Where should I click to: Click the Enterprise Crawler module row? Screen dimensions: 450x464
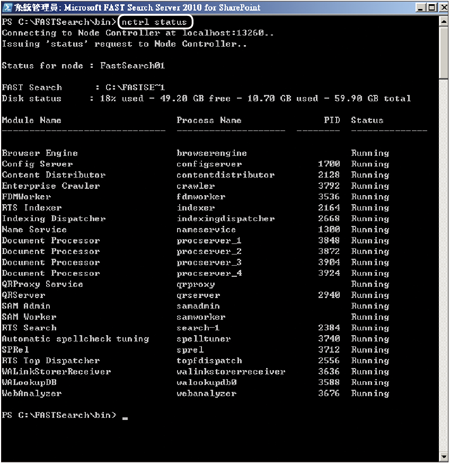pos(195,186)
